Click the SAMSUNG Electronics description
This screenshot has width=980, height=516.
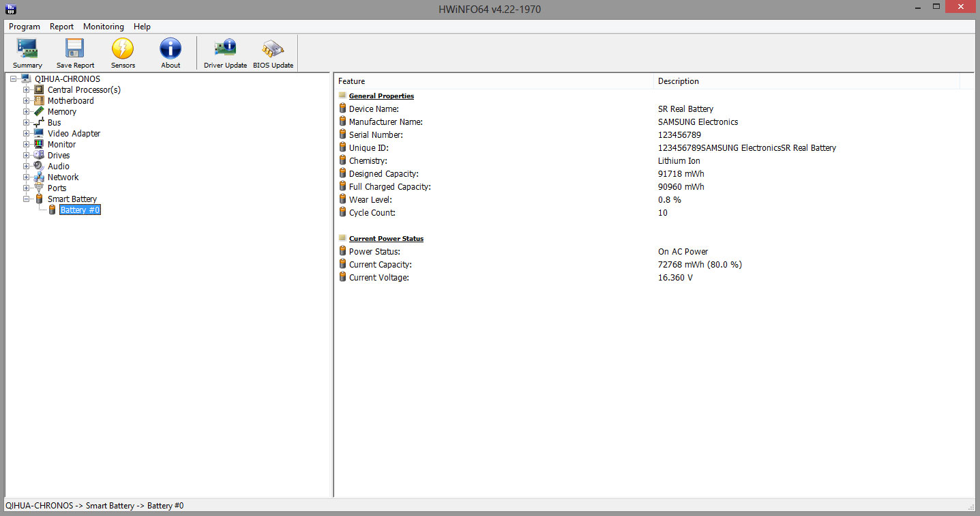point(698,122)
